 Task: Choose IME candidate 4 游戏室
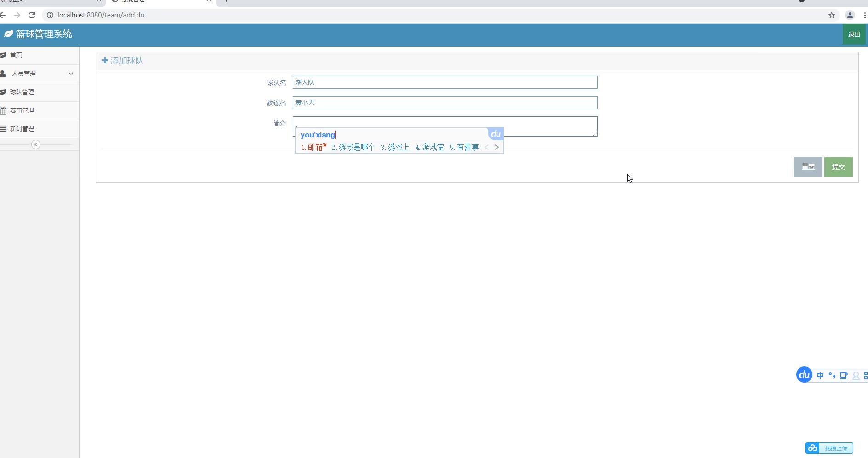(x=429, y=147)
